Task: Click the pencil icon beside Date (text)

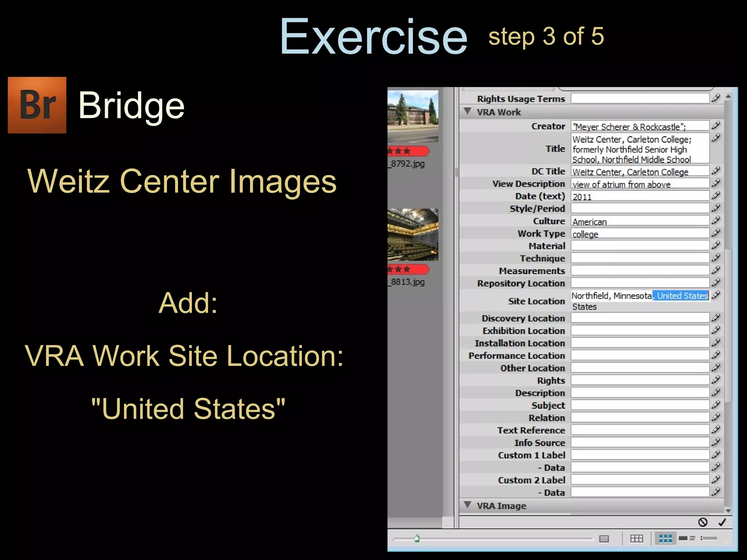Action: (x=716, y=195)
